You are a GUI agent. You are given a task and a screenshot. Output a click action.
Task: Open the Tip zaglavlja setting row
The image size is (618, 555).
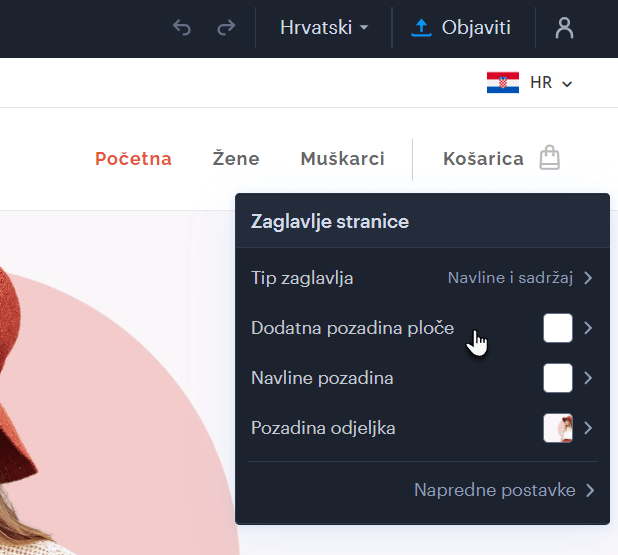(x=422, y=278)
